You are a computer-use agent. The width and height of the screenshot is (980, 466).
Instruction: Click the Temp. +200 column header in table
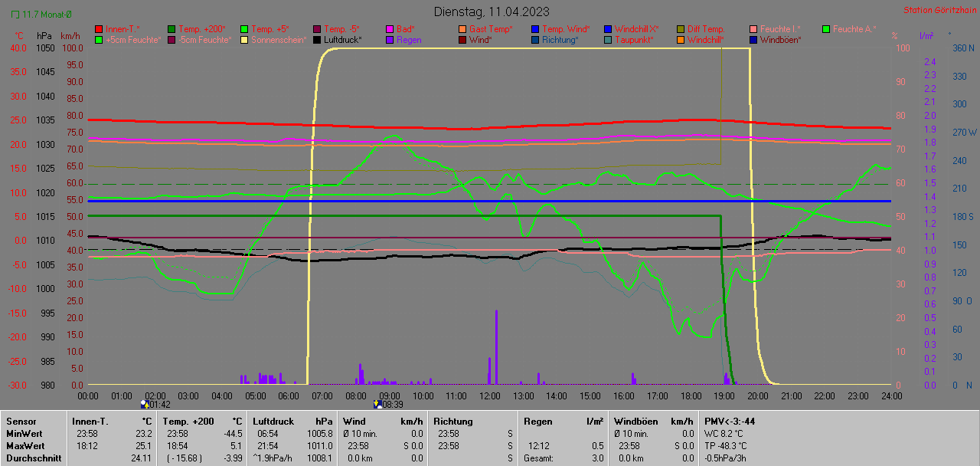pyautogui.click(x=188, y=422)
